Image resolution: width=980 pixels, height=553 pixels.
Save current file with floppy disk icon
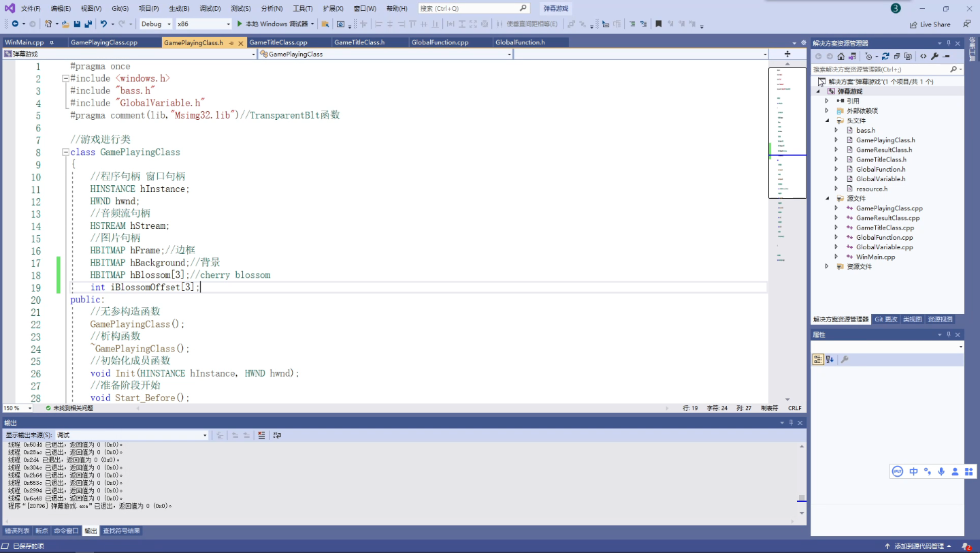[x=77, y=24]
